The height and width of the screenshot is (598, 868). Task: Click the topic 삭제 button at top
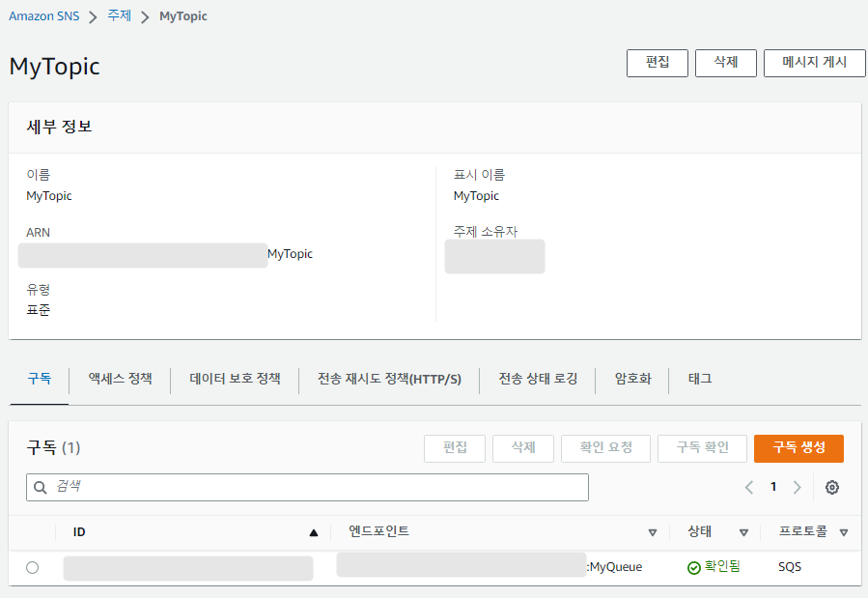click(x=726, y=63)
